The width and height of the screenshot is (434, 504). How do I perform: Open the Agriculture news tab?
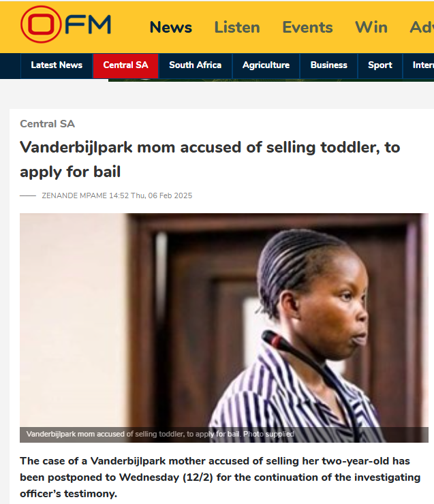tap(266, 65)
